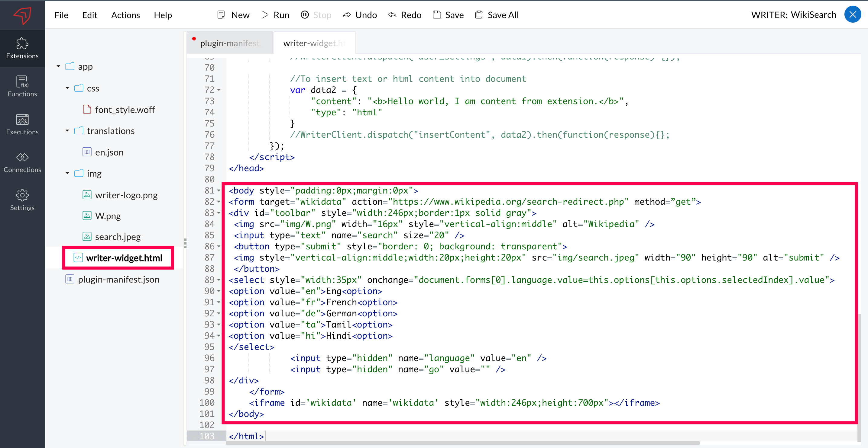Click the Redo toolbar button
This screenshot has height=448, width=868.
click(405, 15)
